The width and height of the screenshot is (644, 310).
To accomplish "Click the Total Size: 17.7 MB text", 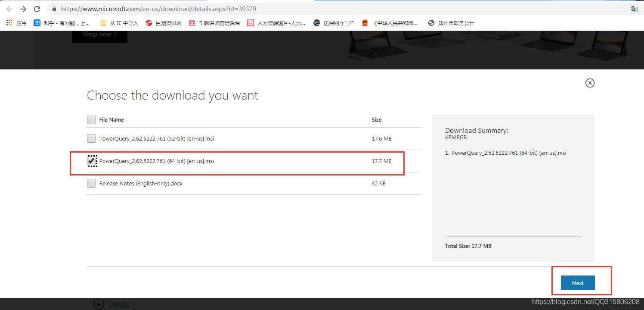I will 468,246.
